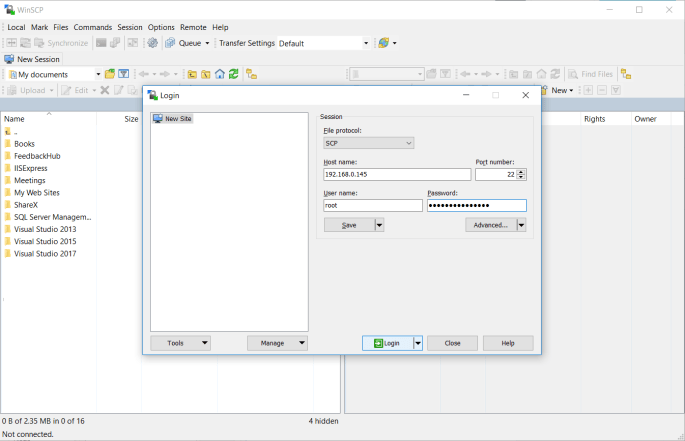Click the local back arrow
This screenshot has height=441, width=685.
coord(144,74)
